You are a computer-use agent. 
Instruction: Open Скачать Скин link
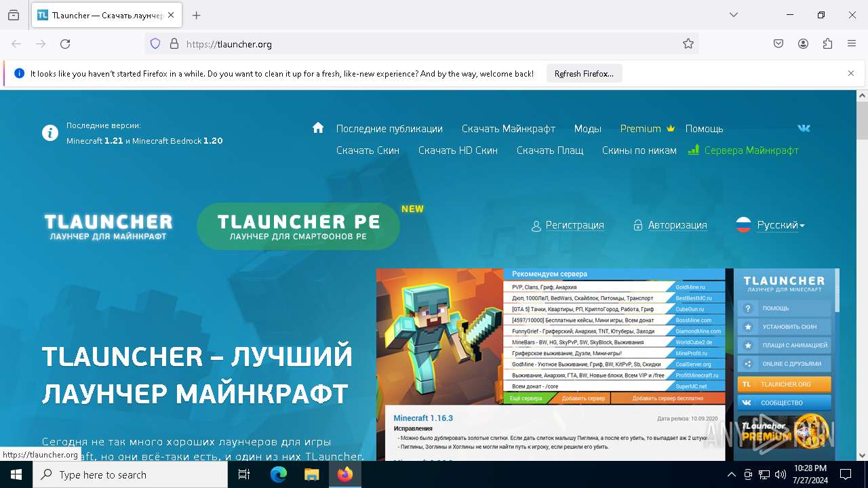[x=368, y=150]
